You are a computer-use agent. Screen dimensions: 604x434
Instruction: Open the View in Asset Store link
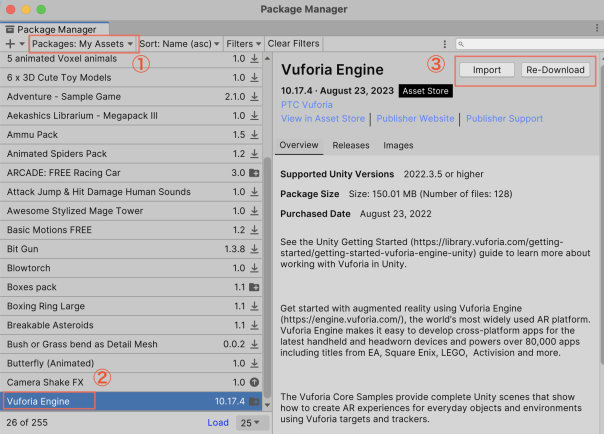coord(323,119)
